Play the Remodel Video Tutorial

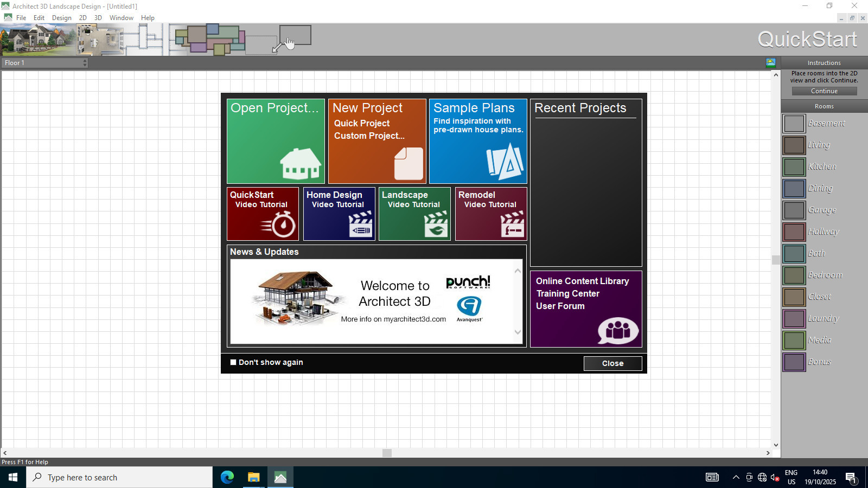tap(491, 214)
